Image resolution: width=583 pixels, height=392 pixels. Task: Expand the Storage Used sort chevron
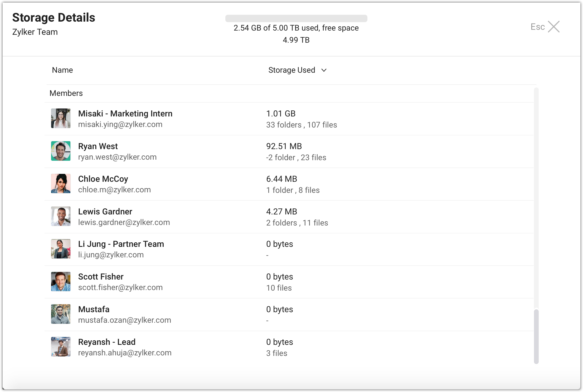[x=324, y=70]
